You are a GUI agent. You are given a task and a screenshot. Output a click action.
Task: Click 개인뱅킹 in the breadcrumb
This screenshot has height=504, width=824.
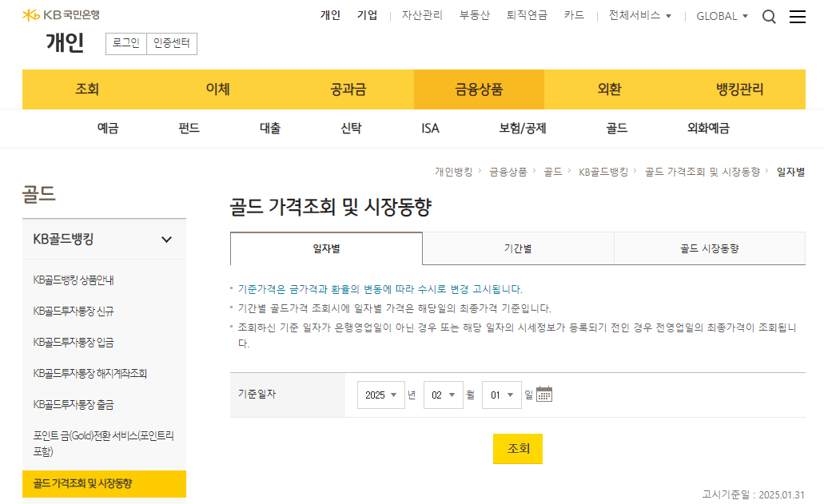click(x=453, y=173)
